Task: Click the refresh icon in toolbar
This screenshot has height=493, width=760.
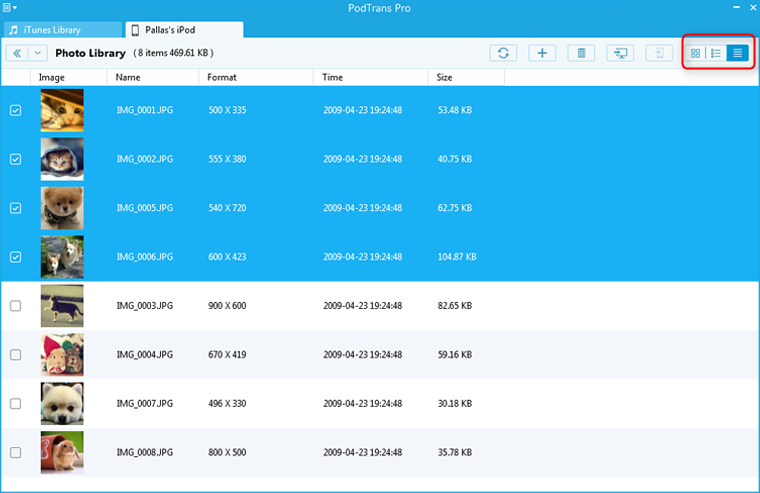Action: click(x=503, y=53)
